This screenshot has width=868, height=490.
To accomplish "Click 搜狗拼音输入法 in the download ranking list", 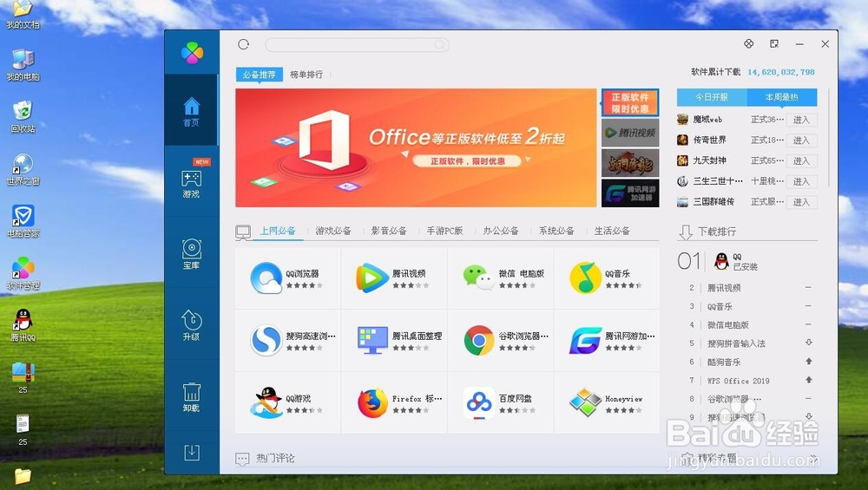I will [736, 343].
